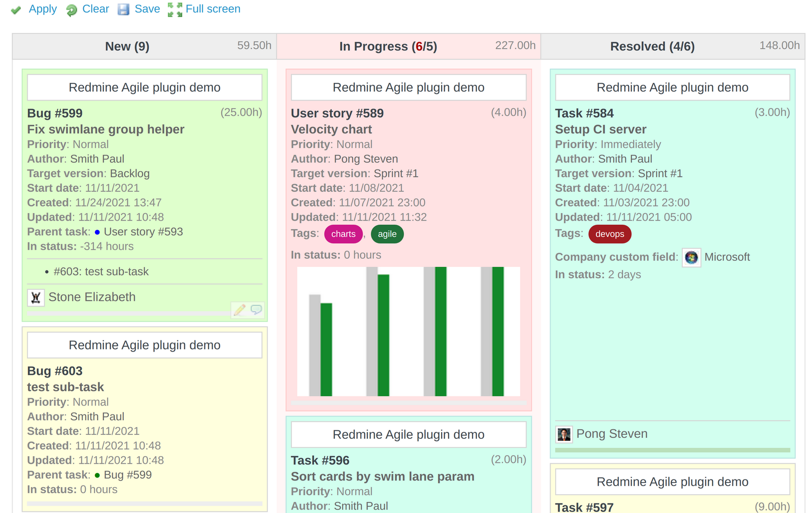Expand the New column header
This screenshot has height=513, width=812.
(x=127, y=46)
